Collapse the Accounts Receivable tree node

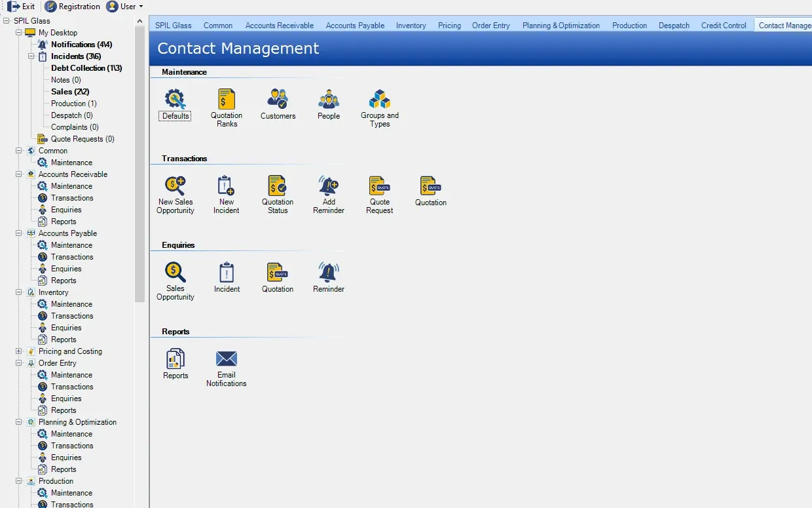(19, 174)
